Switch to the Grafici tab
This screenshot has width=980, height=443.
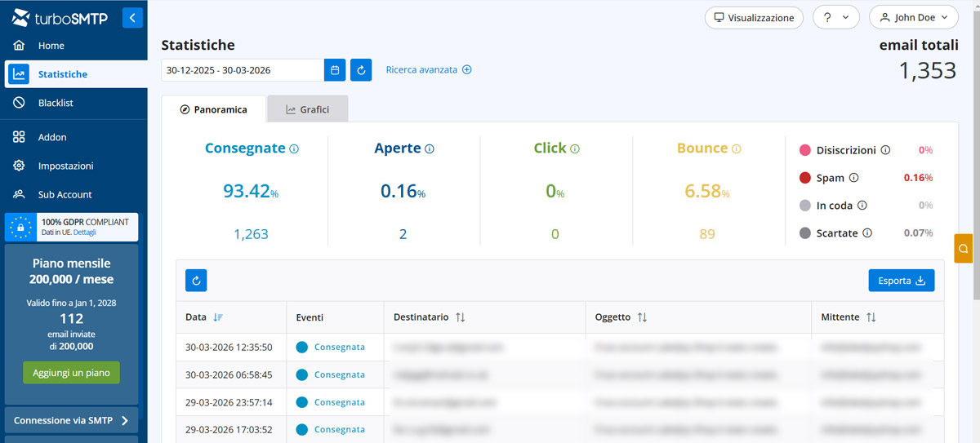308,109
